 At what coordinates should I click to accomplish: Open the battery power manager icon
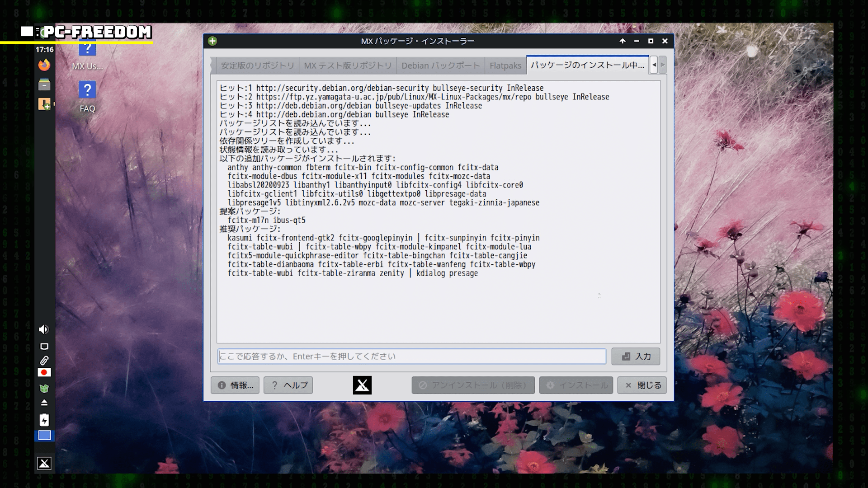(44, 420)
